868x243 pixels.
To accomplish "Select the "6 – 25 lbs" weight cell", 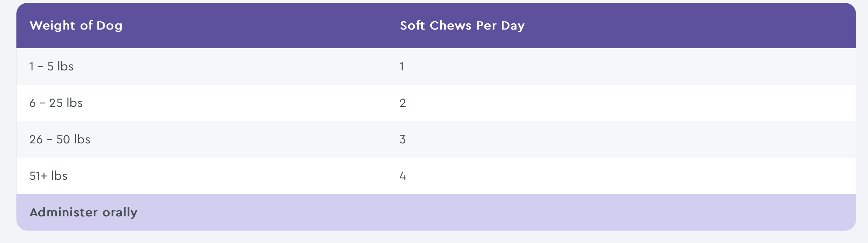I will [x=56, y=103].
